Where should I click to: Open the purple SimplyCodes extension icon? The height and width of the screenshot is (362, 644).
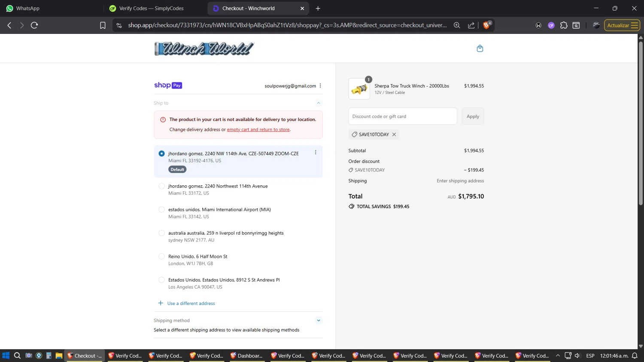click(551, 25)
